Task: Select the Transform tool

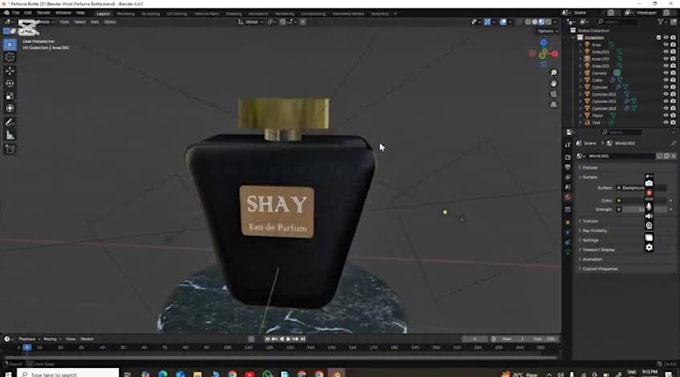Action: click(10, 108)
